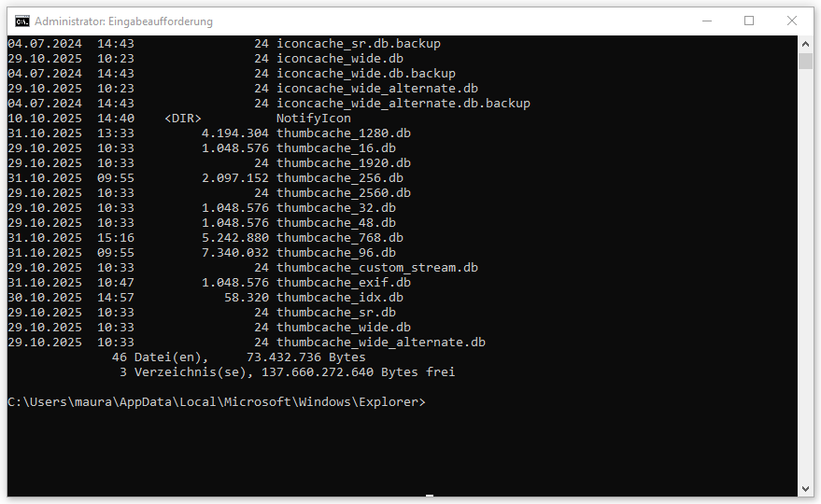Click file name thumbcache_1280.db
Viewport: 821px width, 504px height.
(344, 133)
